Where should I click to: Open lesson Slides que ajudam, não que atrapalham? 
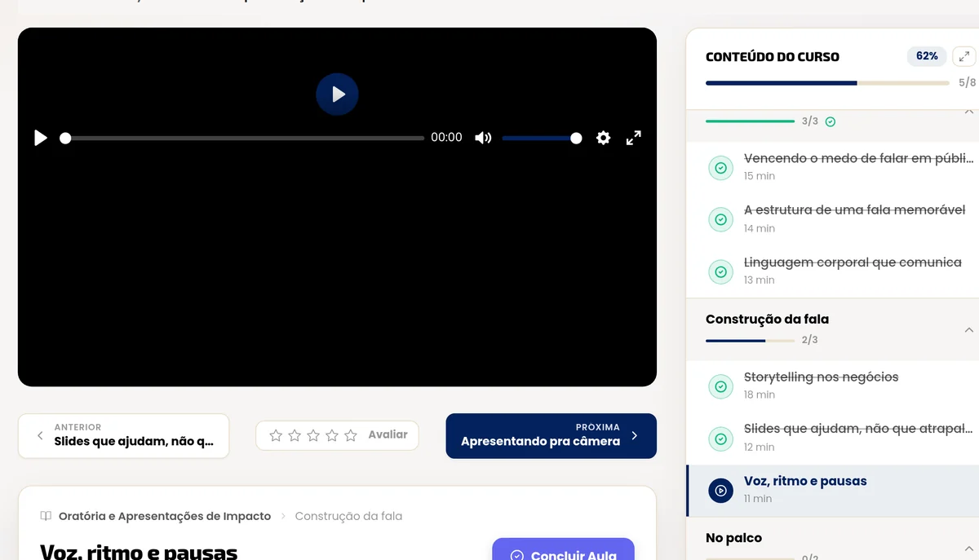[832, 439]
